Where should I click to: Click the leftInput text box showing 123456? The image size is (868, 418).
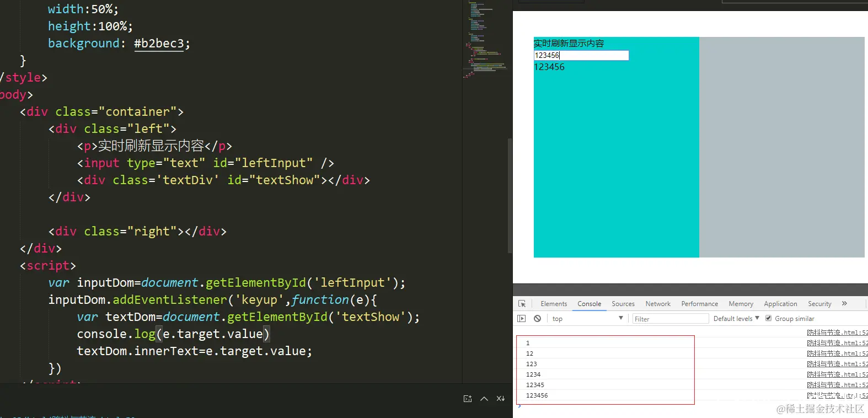click(x=581, y=55)
